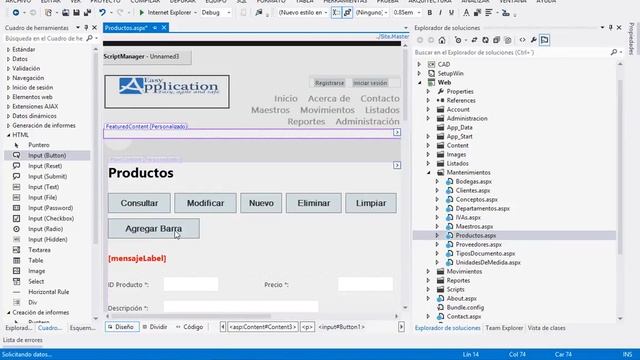Switch to Dividir view tab

[155, 327]
